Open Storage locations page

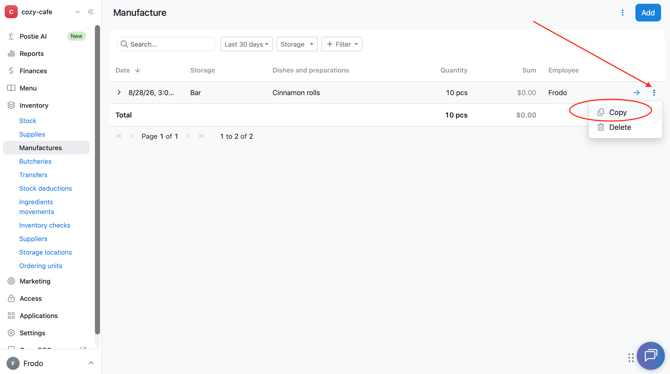click(x=45, y=252)
